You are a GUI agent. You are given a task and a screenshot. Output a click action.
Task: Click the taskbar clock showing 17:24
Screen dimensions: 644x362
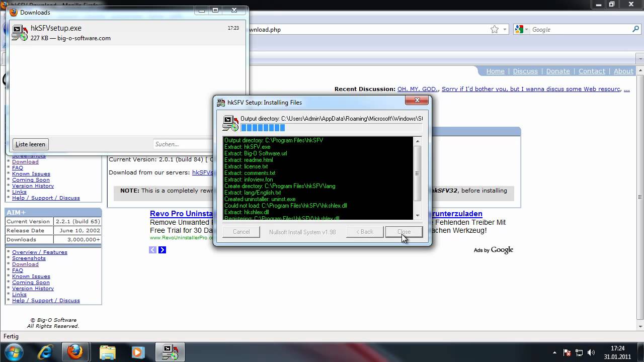(617, 348)
